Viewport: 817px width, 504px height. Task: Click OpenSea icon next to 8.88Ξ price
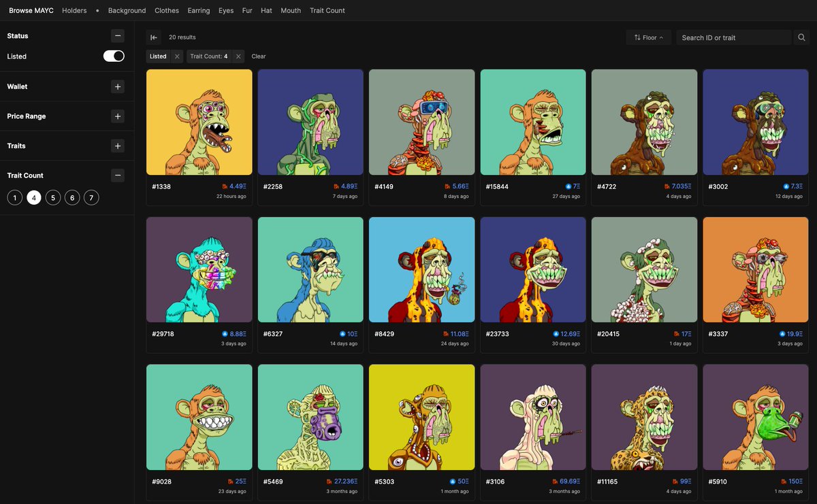point(225,334)
